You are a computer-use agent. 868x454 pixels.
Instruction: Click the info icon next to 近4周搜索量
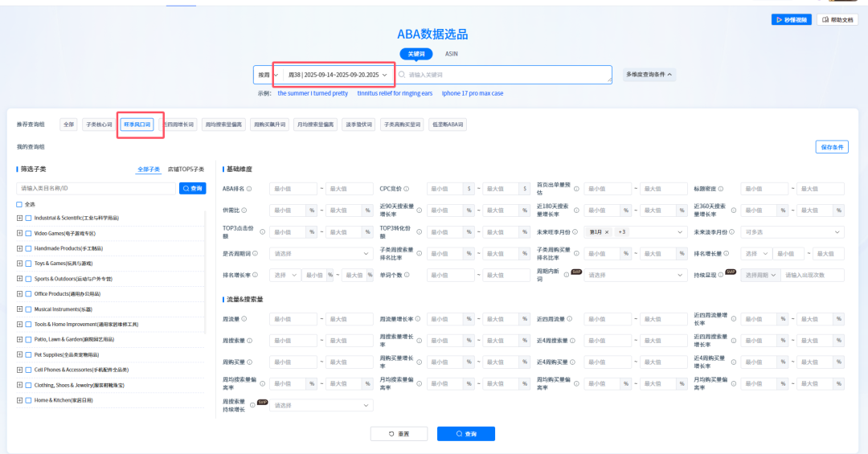click(x=572, y=341)
